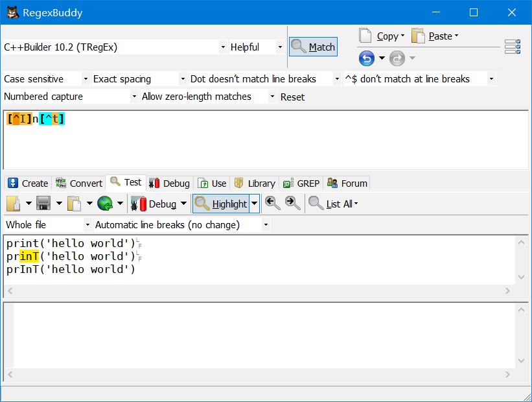Open the Forum tab
This screenshot has height=402, width=532.
click(x=347, y=183)
